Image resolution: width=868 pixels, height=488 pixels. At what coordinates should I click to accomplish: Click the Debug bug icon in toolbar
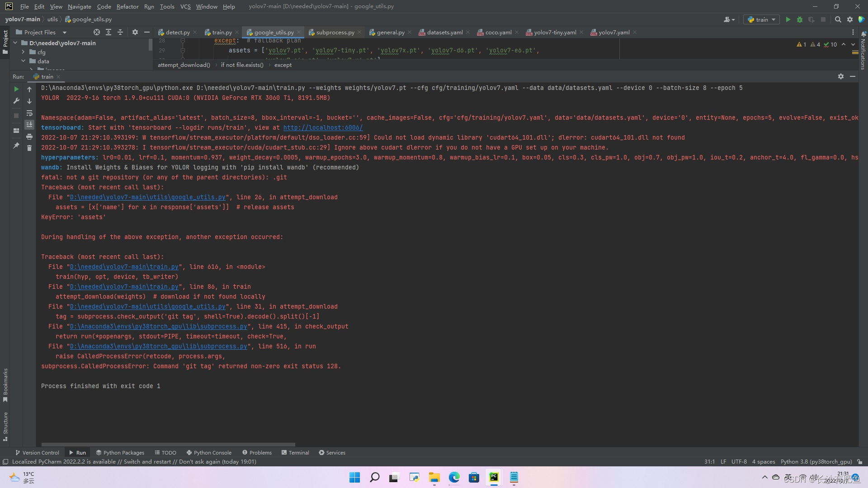[799, 19]
